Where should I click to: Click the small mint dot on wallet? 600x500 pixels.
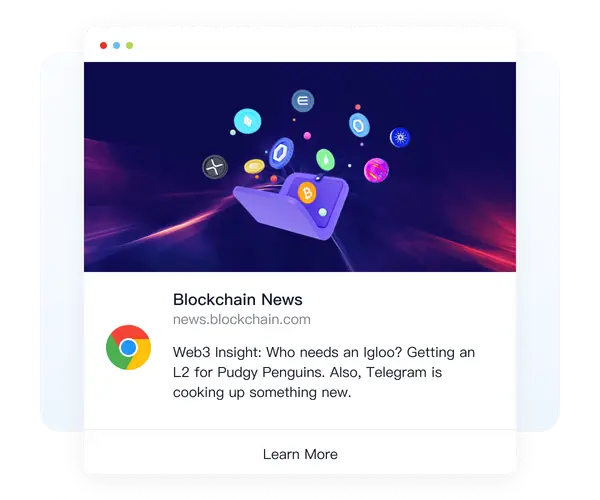pyautogui.click(x=323, y=212)
